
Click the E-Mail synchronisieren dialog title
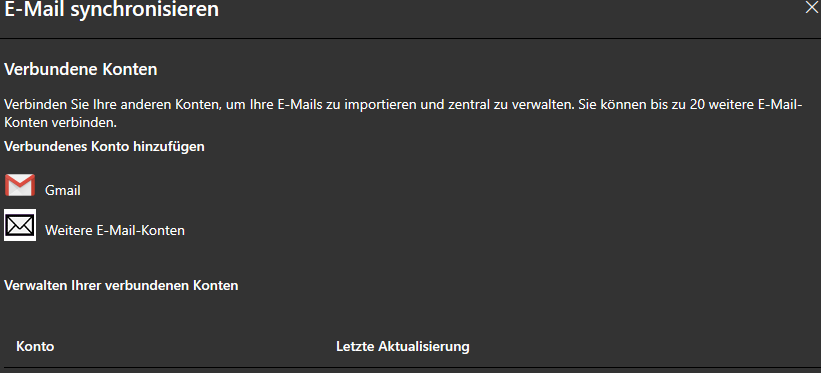coord(112,9)
